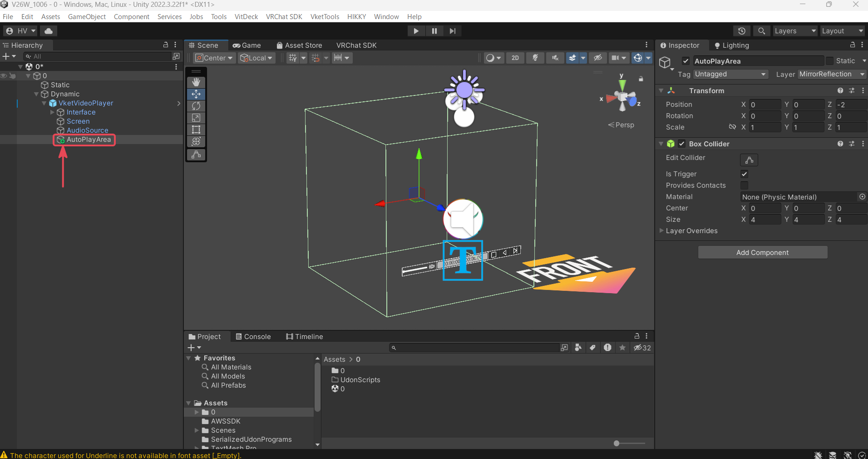Click the Pause button
868x459 pixels.
pos(434,31)
